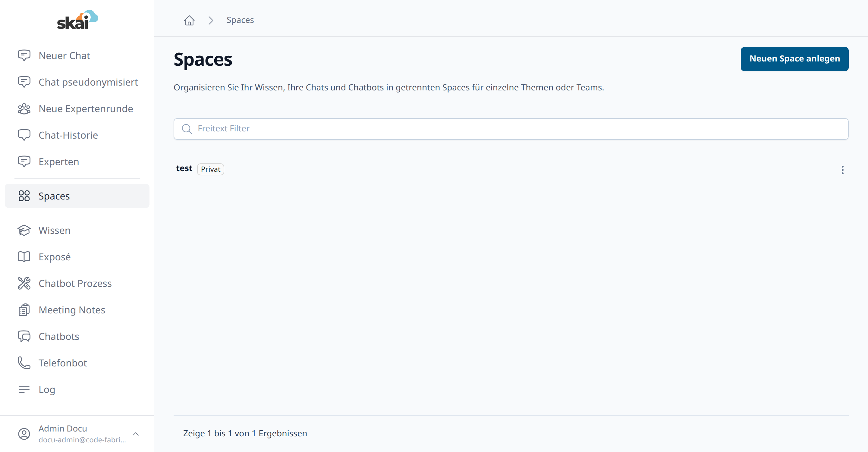Image resolution: width=868 pixels, height=452 pixels.
Task: Open the test space entry
Action: click(x=184, y=168)
